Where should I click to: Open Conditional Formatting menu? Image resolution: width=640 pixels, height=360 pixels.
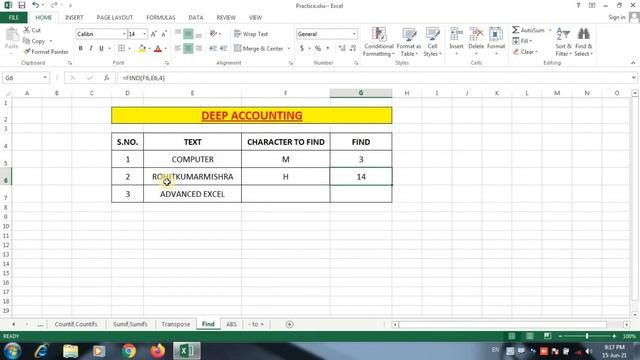pos(379,42)
